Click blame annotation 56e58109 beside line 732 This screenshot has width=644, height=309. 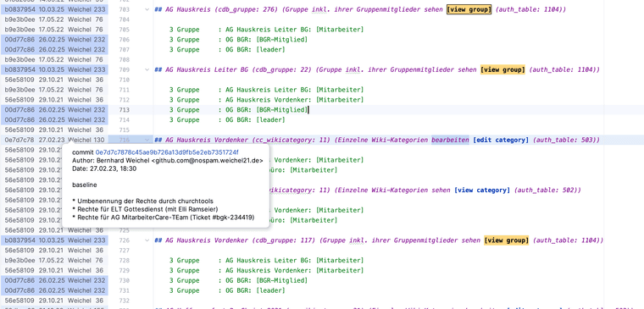coord(54,301)
